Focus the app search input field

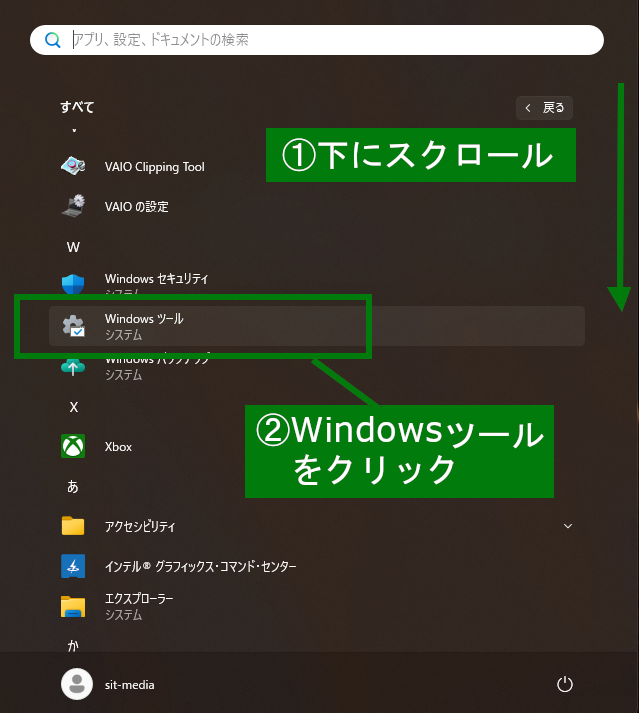tap(317, 40)
